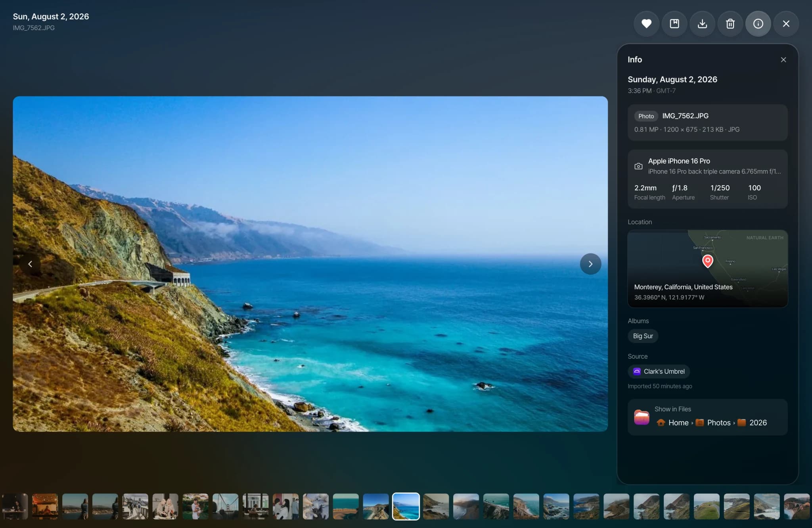Image resolution: width=812 pixels, height=528 pixels.
Task: Click Monterey, California, United States location text
Action: tap(683, 287)
